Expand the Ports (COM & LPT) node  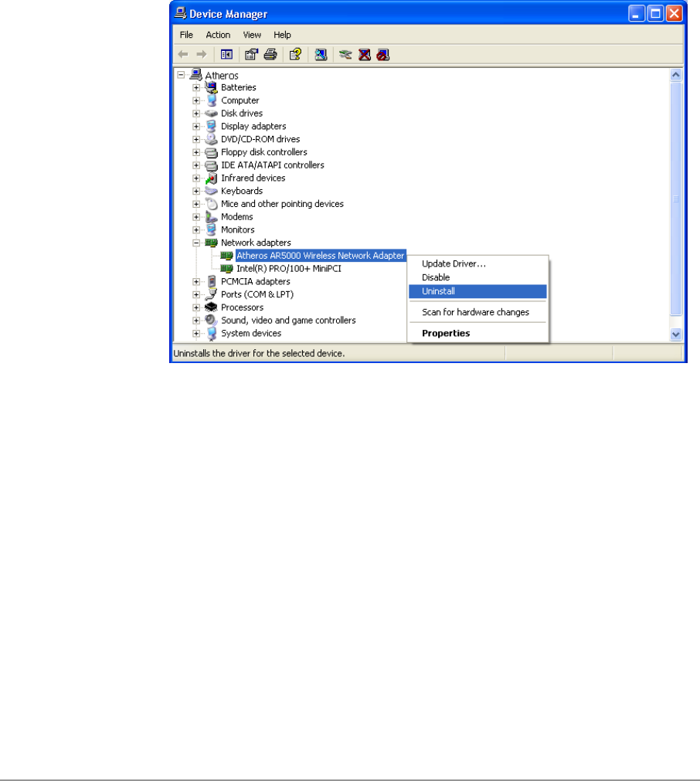[x=196, y=295]
